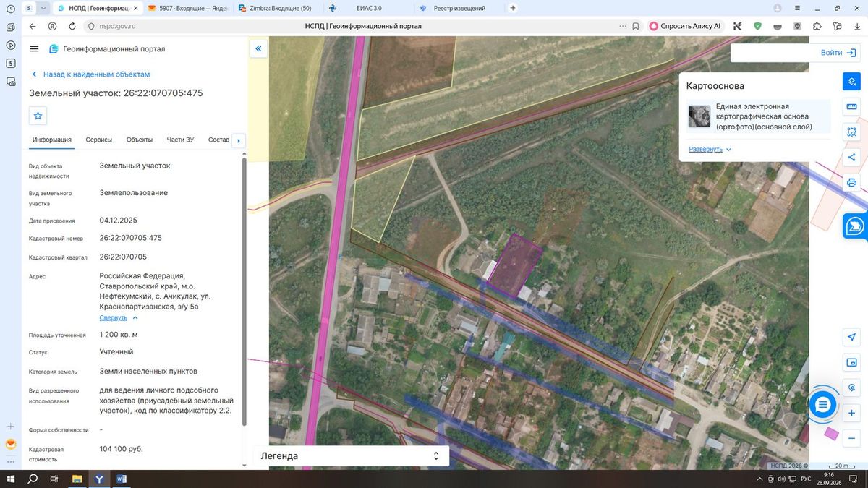Open the support chat tab on right edge
This screenshot has width=868, height=488.
pyautogui.click(x=855, y=226)
